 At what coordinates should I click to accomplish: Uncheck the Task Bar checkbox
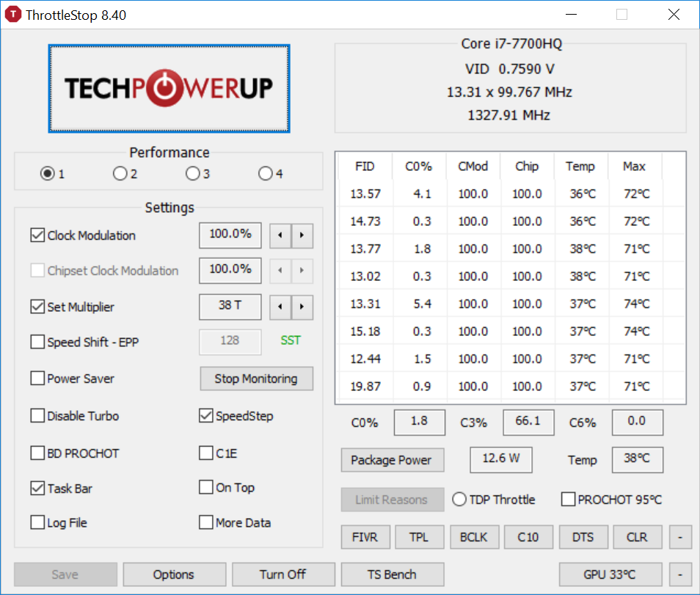pyautogui.click(x=37, y=489)
